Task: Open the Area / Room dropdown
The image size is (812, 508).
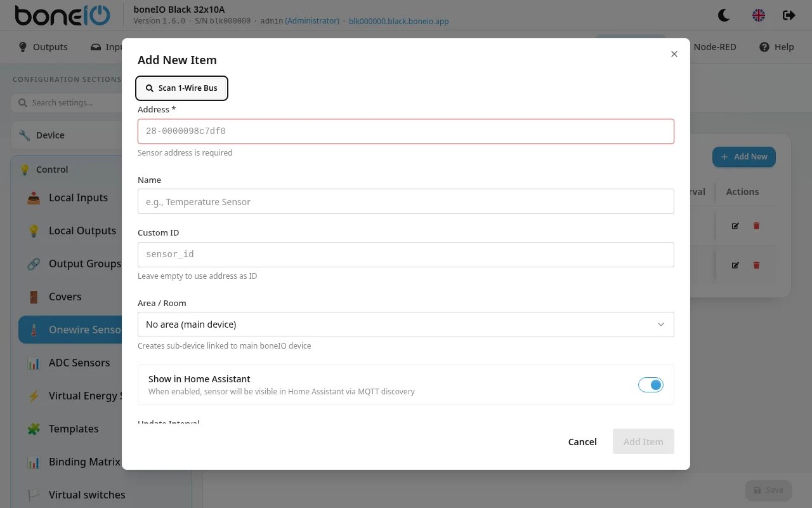Action: point(406,324)
